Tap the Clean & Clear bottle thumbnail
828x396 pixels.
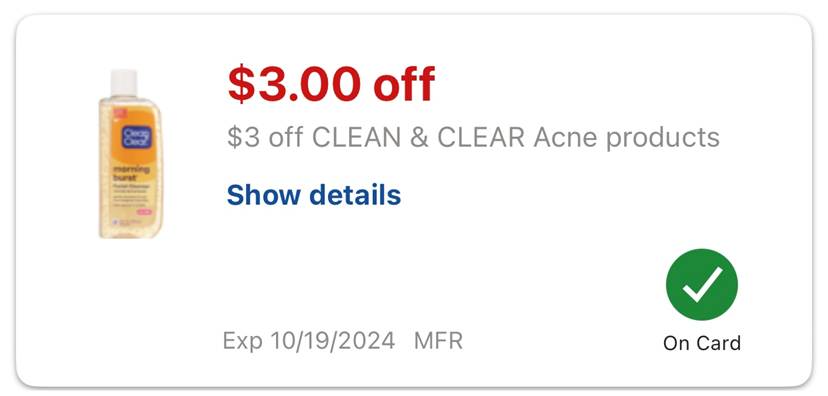click(x=130, y=154)
